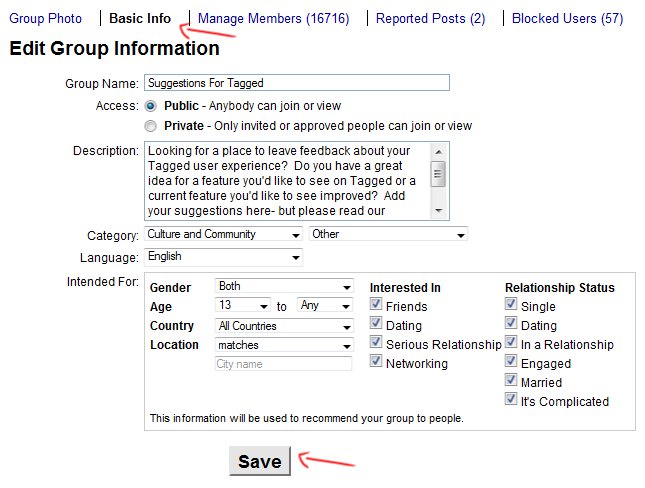
Task: Click the description scrollbar up arrow
Action: click(439, 152)
